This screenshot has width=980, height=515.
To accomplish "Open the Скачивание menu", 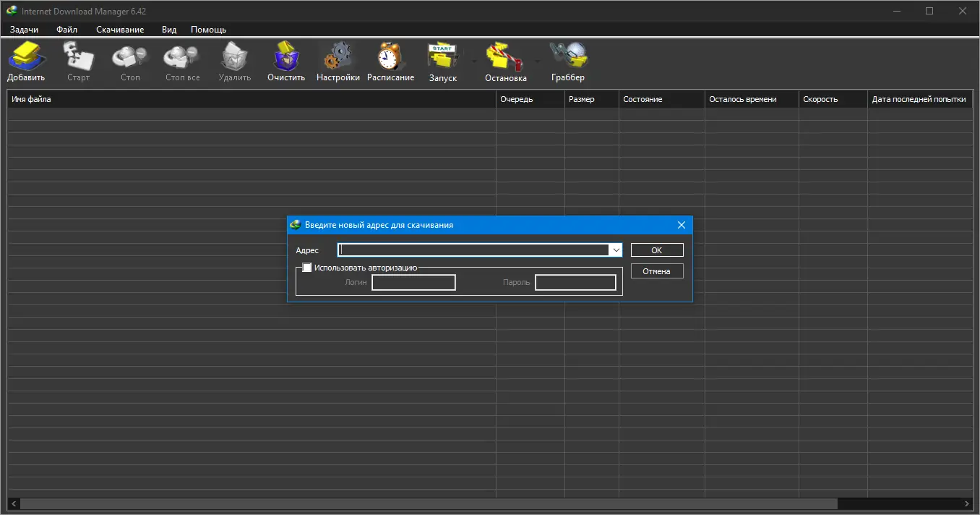I will coord(120,30).
